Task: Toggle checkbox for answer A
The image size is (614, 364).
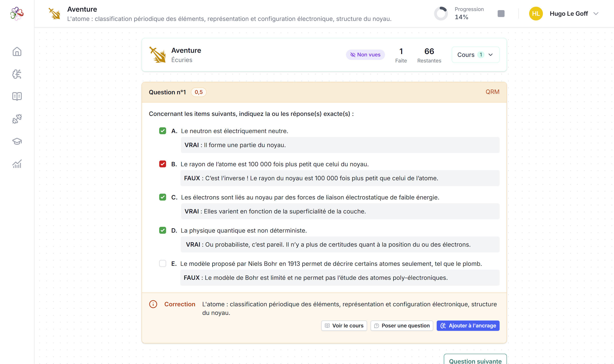Action: [163, 131]
